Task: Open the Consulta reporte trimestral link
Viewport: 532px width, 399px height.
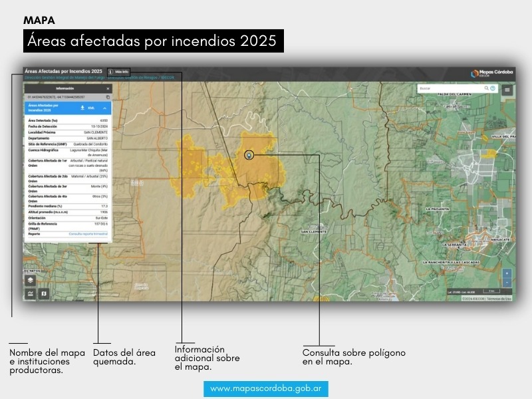Action: point(88,234)
